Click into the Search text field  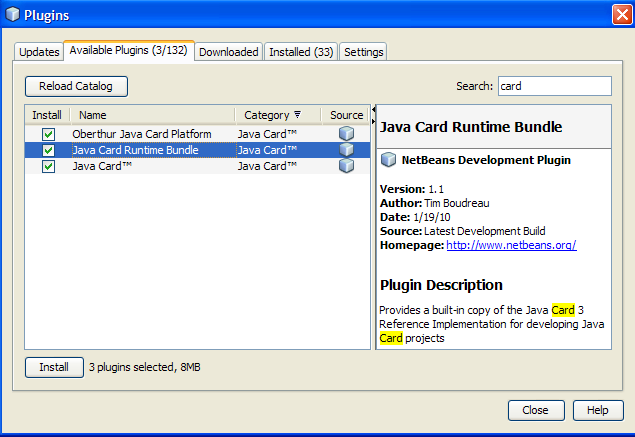[553, 86]
